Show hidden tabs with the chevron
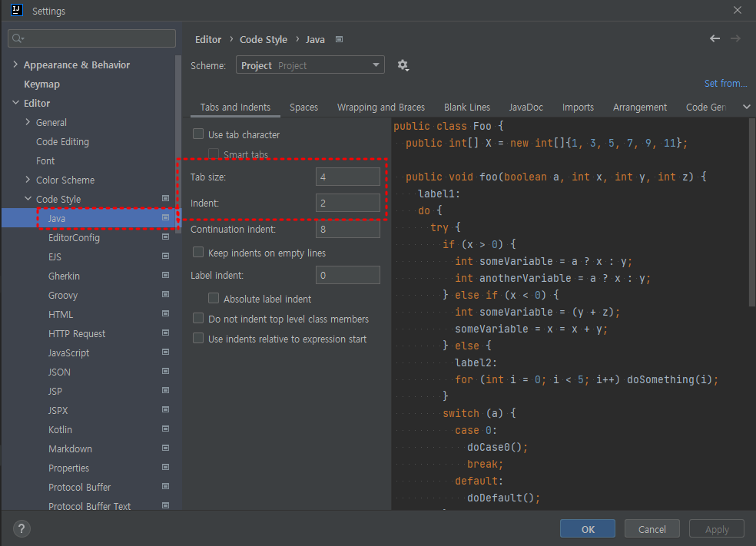Viewport: 756px width, 546px height. 746,107
